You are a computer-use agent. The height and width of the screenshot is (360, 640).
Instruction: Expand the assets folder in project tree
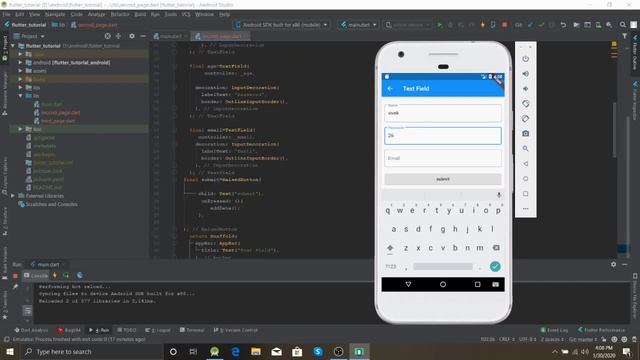pos(20,71)
